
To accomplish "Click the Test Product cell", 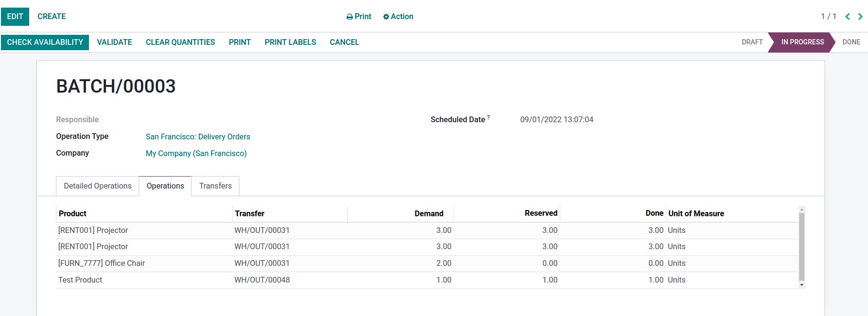I will tap(80, 280).
